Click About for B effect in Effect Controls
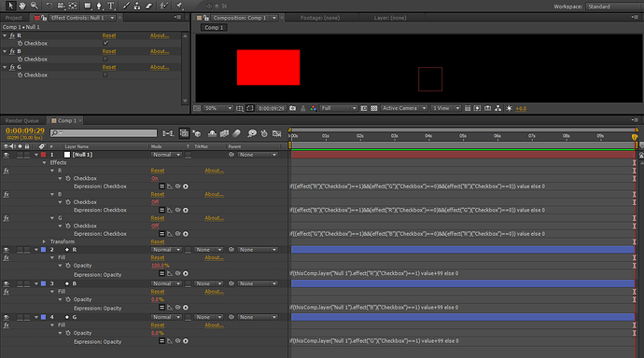The width and height of the screenshot is (644, 358). pos(160,51)
